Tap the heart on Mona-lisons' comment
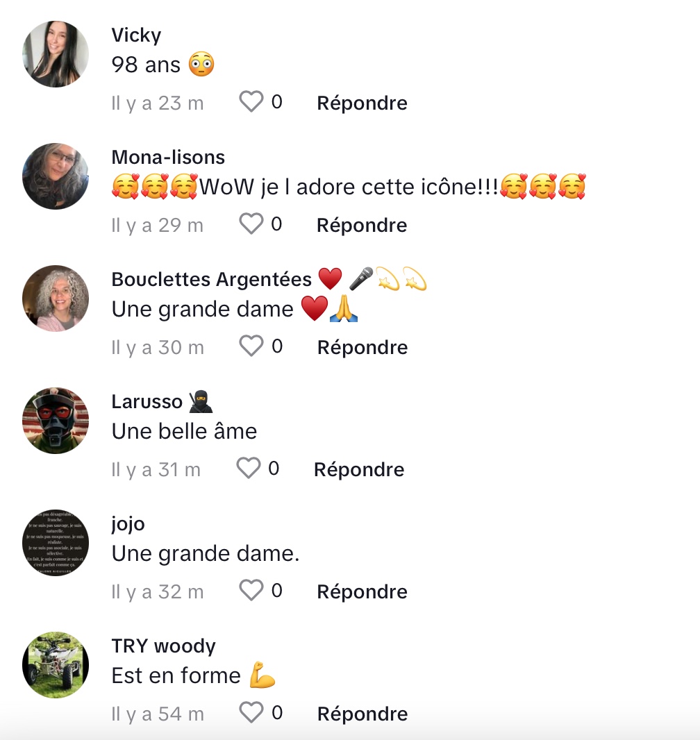This screenshot has height=740, width=700. tap(251, 224)
